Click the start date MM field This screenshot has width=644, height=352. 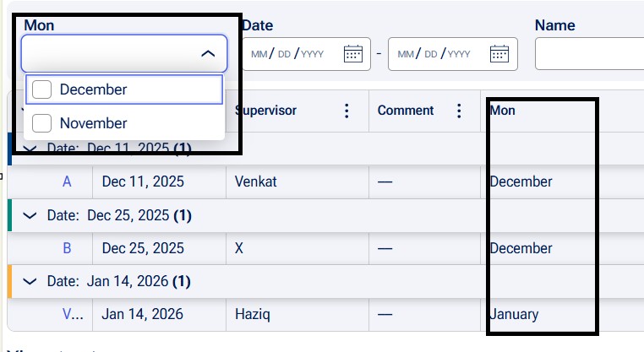[x=259, y=54]
